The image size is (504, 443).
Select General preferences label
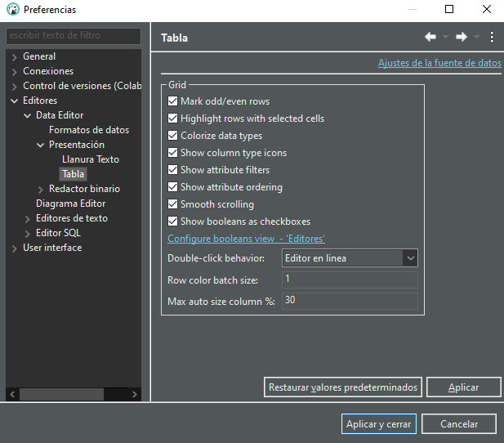tap(39, 56)
